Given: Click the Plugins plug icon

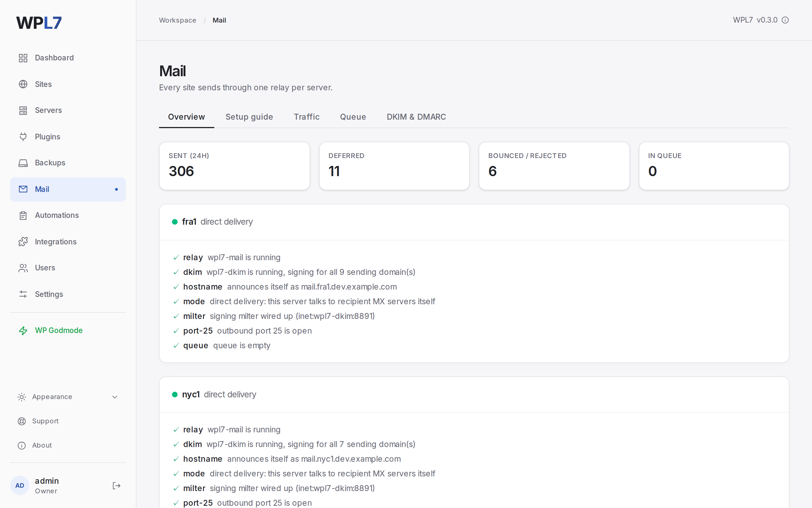Looking at the screenshot, I should [x=23, y=137].
